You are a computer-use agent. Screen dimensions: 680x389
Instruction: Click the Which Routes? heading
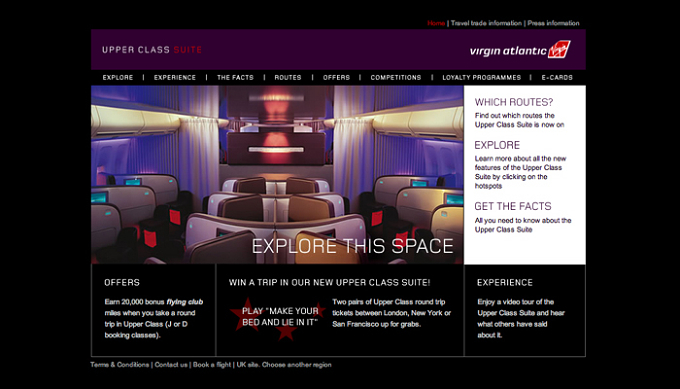coord(514,102)
